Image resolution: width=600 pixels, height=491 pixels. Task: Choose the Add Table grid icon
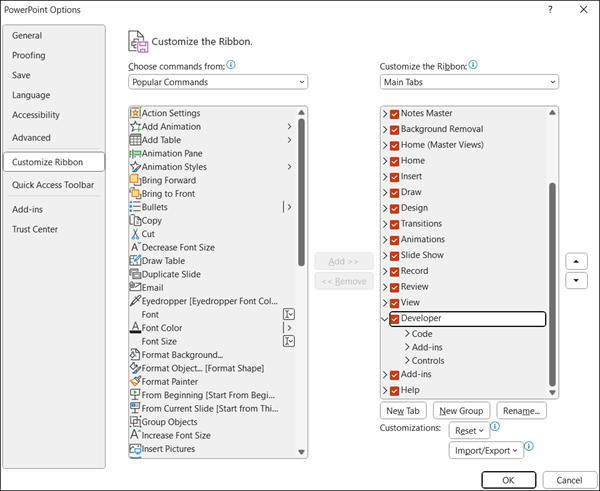click(135, 140)
